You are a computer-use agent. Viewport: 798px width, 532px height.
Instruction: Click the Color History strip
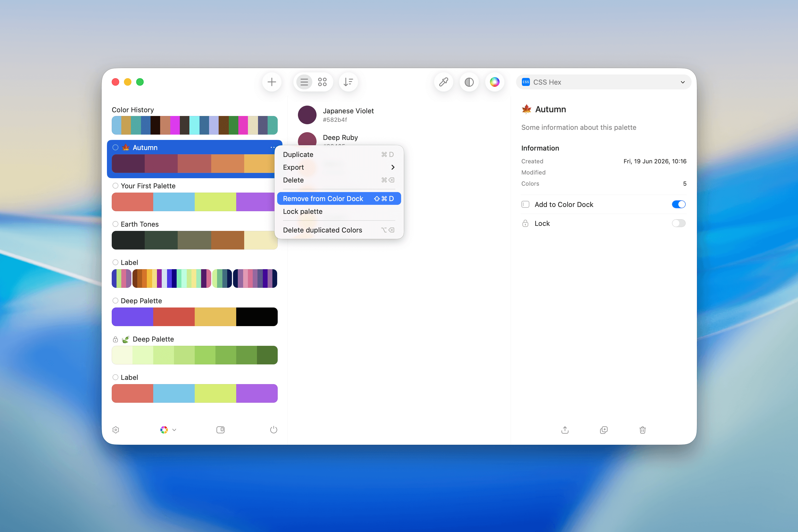pyautogui.click(x=195, y=125)
